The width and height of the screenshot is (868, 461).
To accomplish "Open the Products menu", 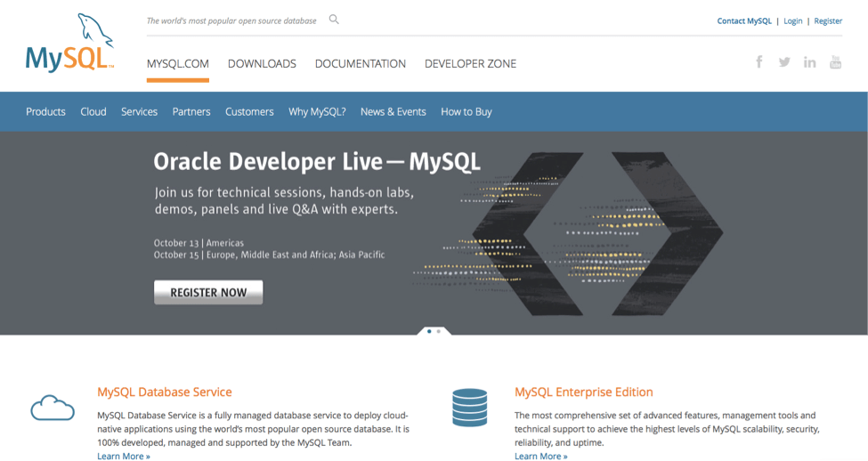I will (45, 112).
